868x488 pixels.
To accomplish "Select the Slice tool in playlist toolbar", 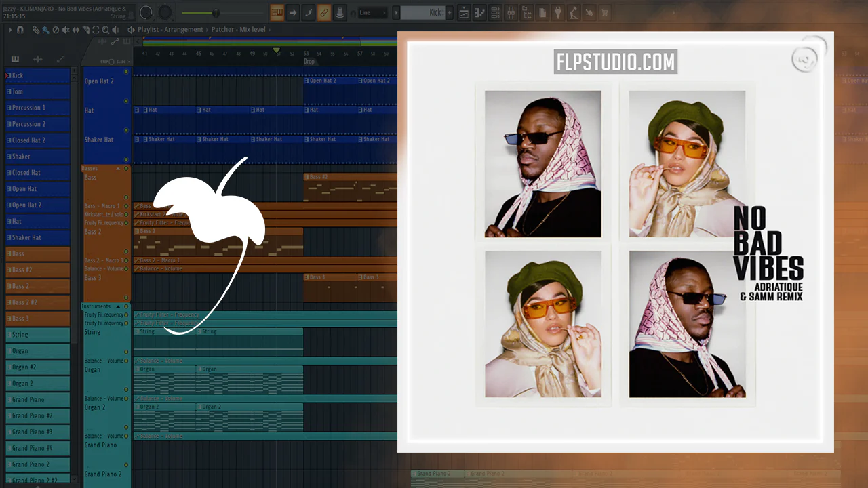I will 86,30.
